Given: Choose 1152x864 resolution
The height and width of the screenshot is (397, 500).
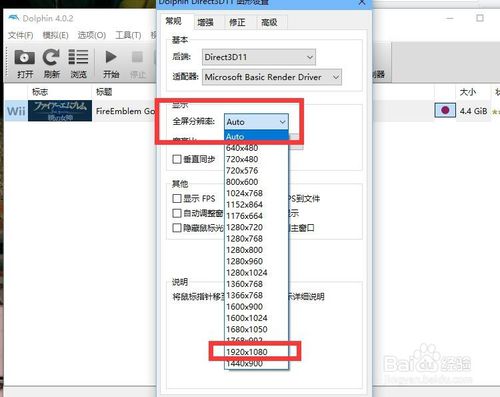Looking at the screenshot, I should pyautogui.click(x=256, y=204).
